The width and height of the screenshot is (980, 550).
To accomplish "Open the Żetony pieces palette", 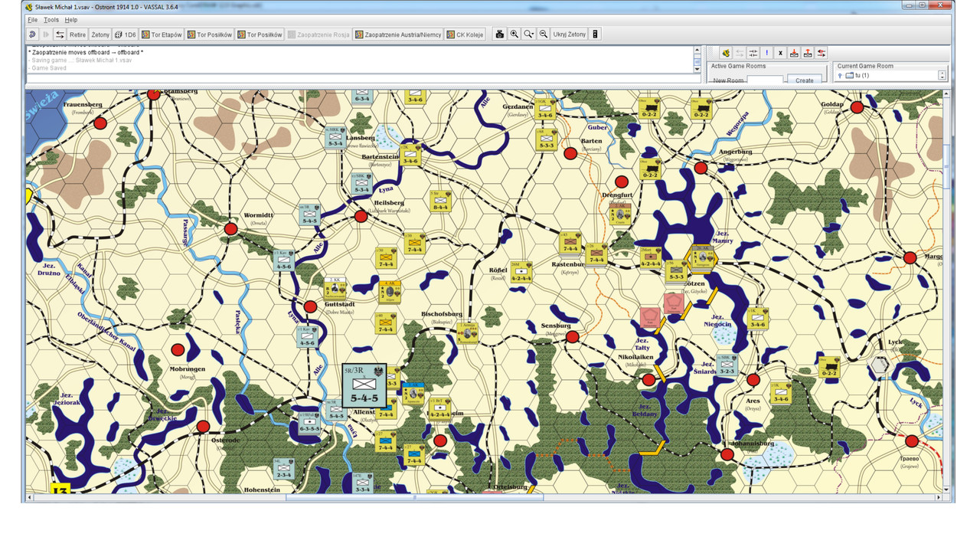I will [x=100, y=34].
